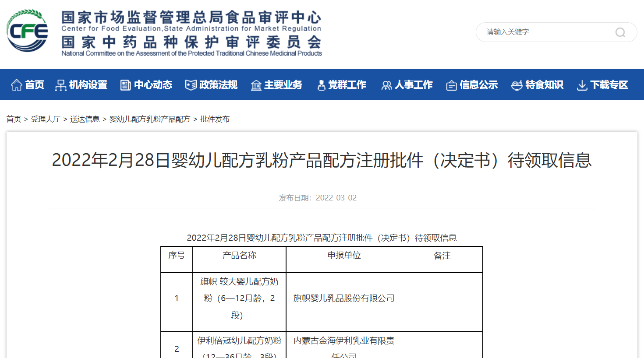Go to 首页 in the breadcrumb
Viewport: 644px width, 358px height.
click(x=14, y=119)
